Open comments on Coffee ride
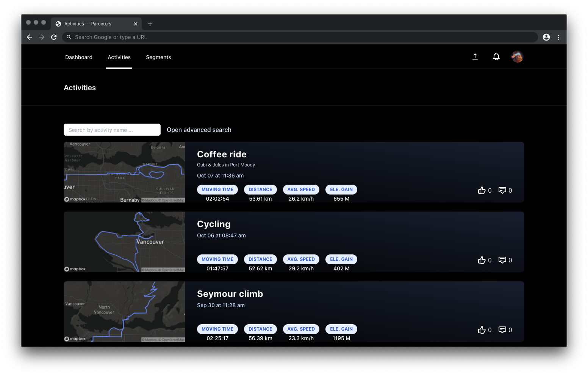588x375 pixels. pos(502,190)
